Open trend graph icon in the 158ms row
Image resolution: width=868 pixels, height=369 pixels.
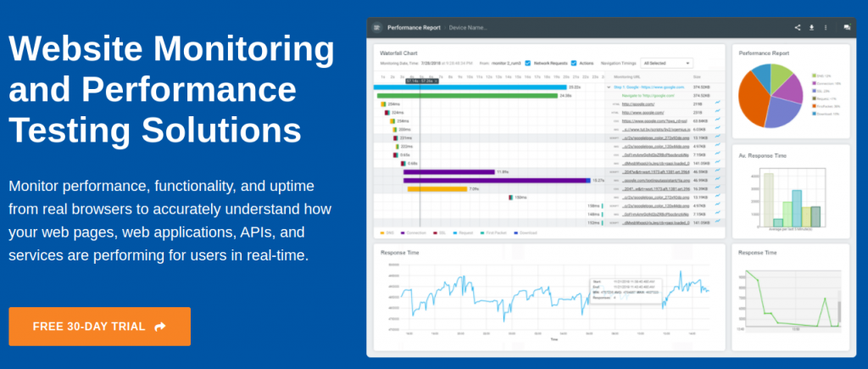click(718, 205)
